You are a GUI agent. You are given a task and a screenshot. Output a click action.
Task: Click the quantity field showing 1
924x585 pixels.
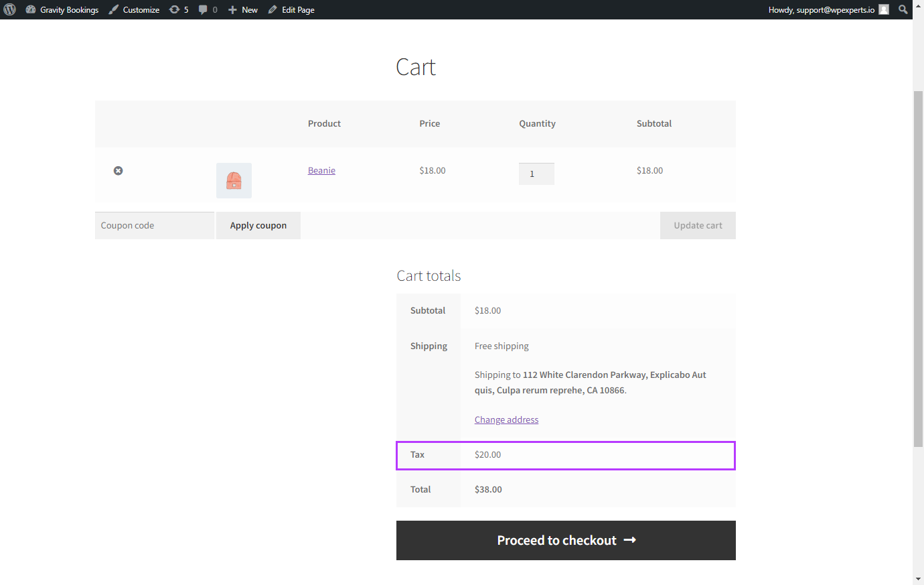click(x=536, y=174)
